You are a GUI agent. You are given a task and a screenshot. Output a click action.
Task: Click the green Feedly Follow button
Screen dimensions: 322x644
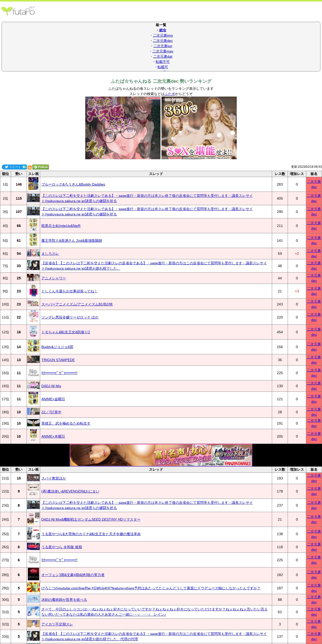coord(41,167)
